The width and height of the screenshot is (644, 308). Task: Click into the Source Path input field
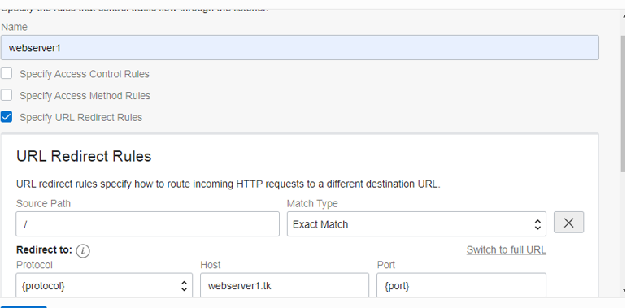tap(147, 224)
